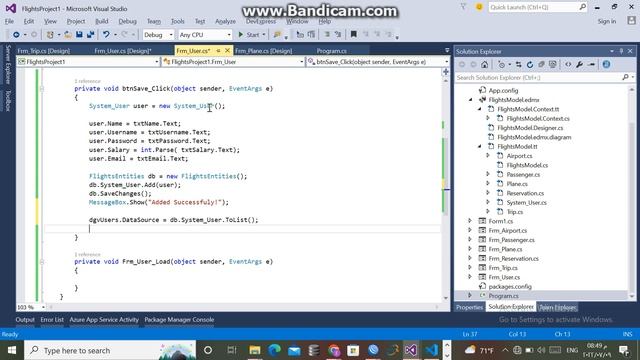Go to Home in Solution Explorer
Screen dimensions: 640x360
(484, 64)
